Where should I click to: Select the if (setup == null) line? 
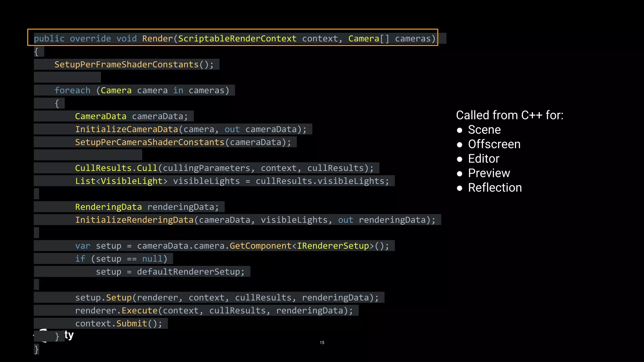(x=121, y=259)
